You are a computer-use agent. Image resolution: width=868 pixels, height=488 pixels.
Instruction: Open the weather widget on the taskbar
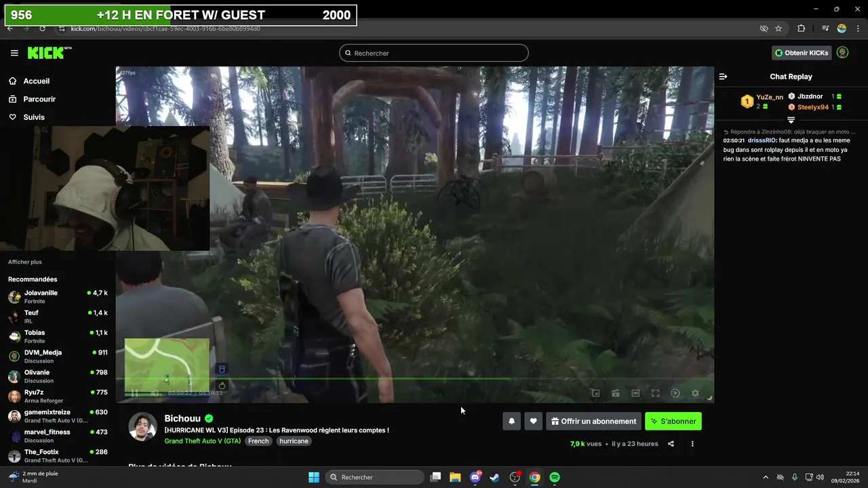[x=33, y=477]
